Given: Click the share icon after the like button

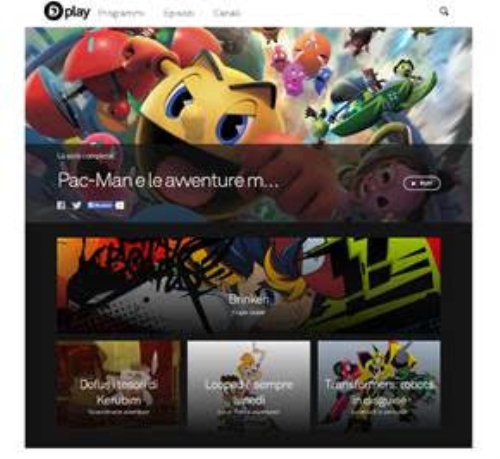Looking at the screenshot, I should click(x=120, y=205).
